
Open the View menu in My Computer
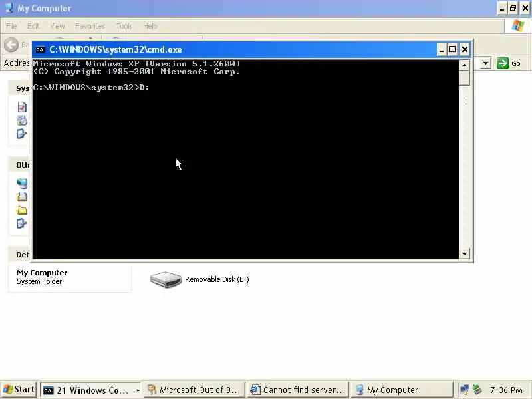(x=57, y=26)
